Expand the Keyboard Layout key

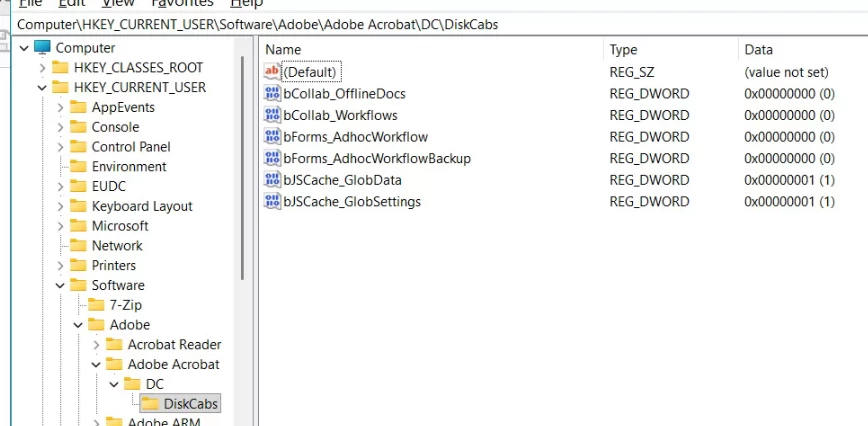click(61, 206)
